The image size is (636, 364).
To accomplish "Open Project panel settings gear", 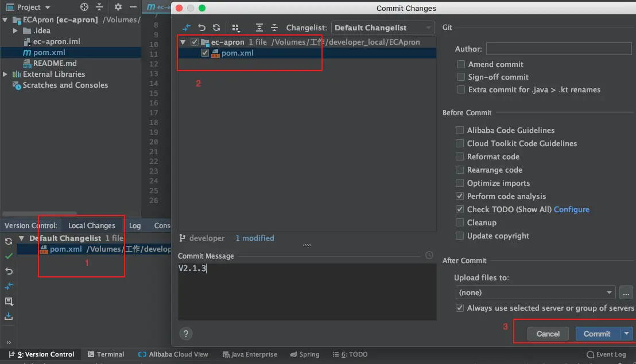I will [x=118, y=7].
